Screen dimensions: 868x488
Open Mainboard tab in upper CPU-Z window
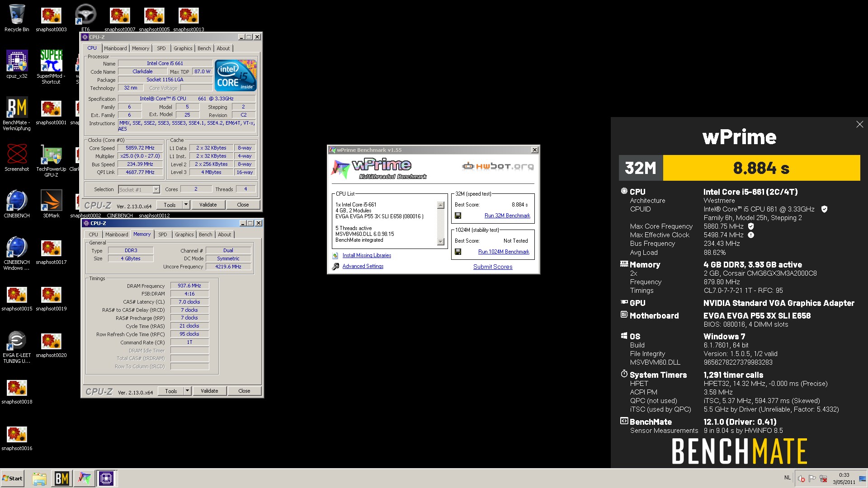115,48
